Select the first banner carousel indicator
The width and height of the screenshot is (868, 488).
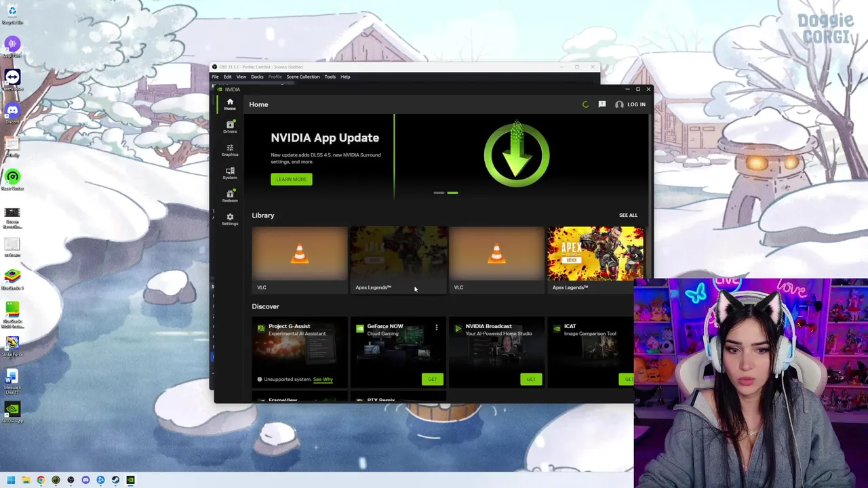point(439,192)
